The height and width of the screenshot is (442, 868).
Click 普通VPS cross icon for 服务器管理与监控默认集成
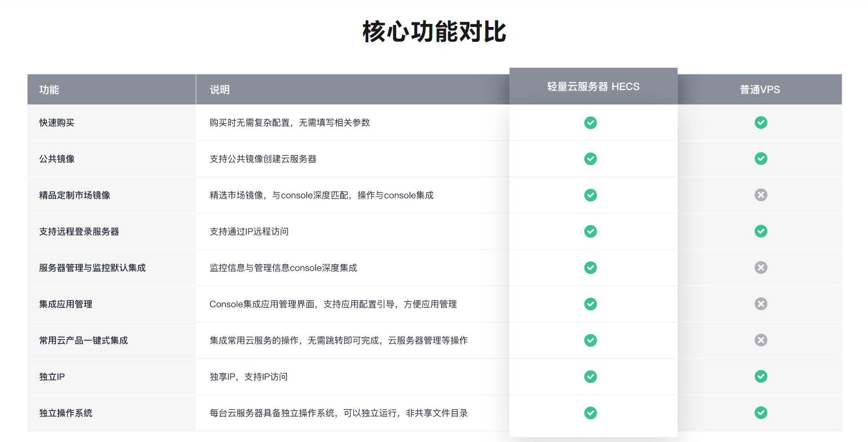click(761, 267)
